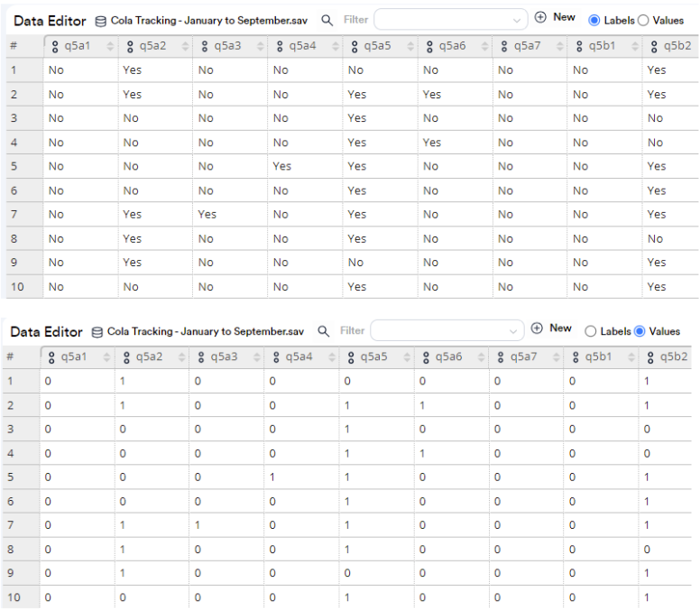Click the search magnifier in the top Data Editor
Image resolution: width=700 pixels, height=611 pixels.
pyautogui.click(x=327, y=20)
